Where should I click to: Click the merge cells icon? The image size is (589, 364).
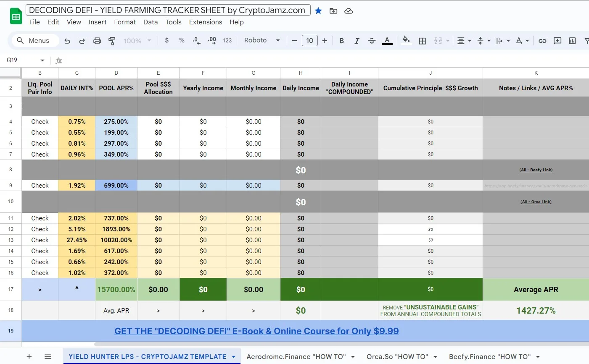(438, 41)
